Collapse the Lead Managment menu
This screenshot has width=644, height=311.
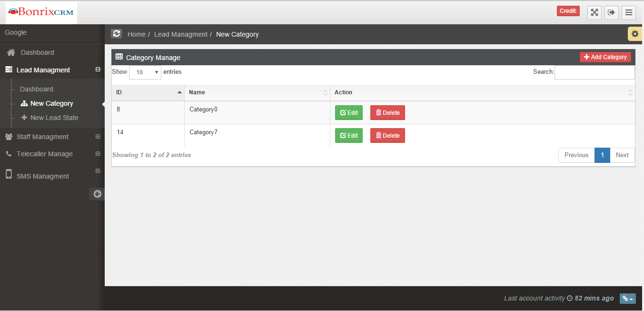pos(52,70)
